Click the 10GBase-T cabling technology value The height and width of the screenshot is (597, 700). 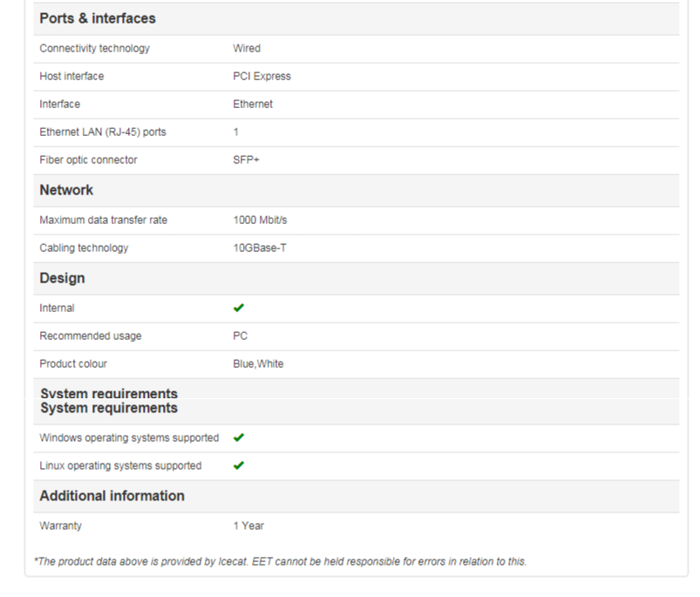pyautogui.click(x=260, y=248)
